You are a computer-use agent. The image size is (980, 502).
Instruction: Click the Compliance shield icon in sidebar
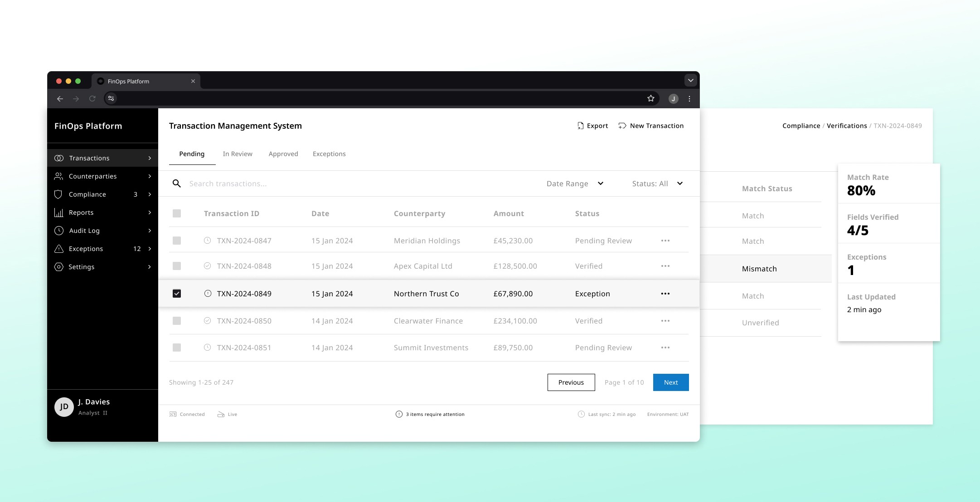click(58, 194)
